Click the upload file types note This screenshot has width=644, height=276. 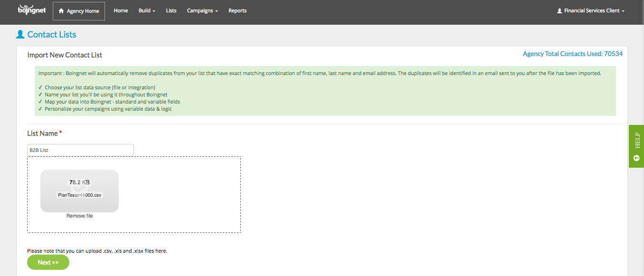click(97, 250)
